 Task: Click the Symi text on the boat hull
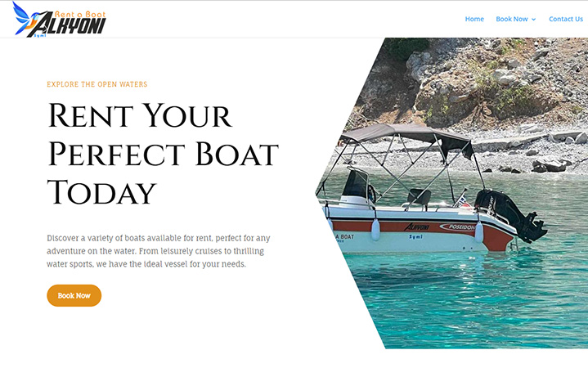click(416, 236)
